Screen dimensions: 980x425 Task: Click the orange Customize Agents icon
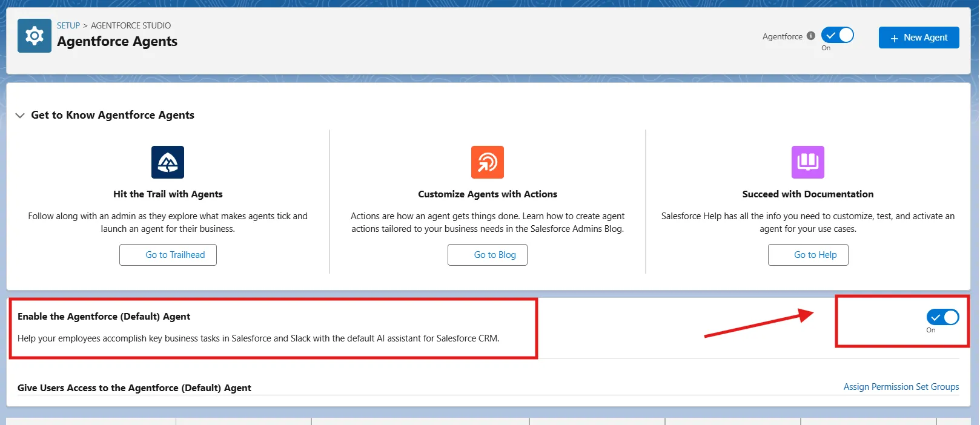click(x=487, y=162)
